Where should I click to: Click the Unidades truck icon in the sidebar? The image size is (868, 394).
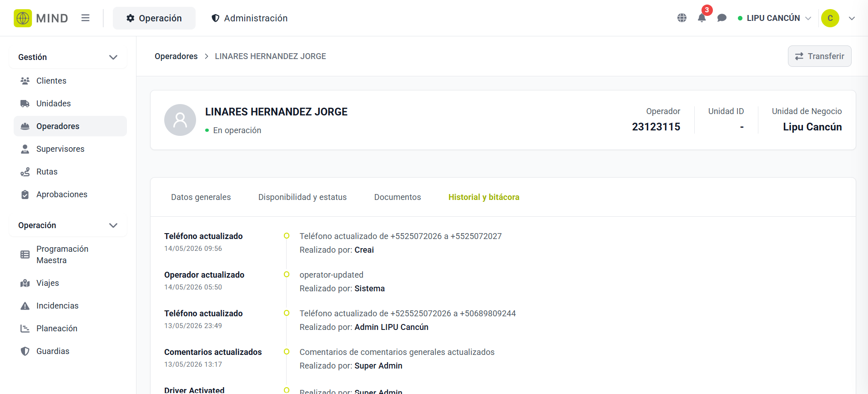(25, 104)
